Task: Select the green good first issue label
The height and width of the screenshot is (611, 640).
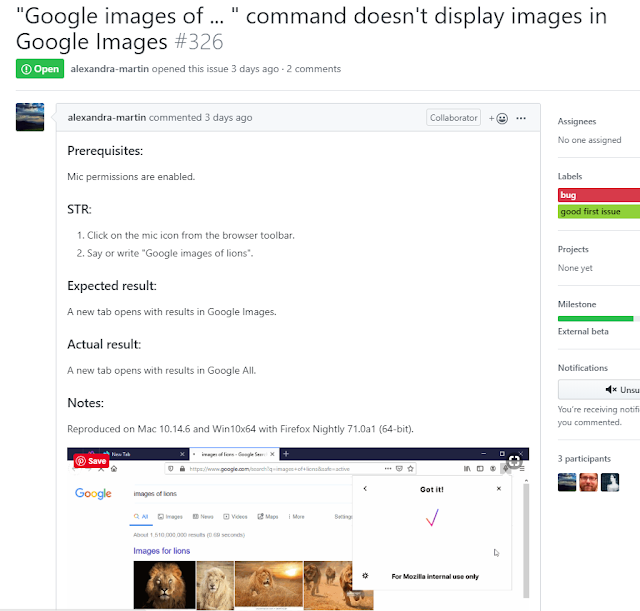Action: point(599,211)
